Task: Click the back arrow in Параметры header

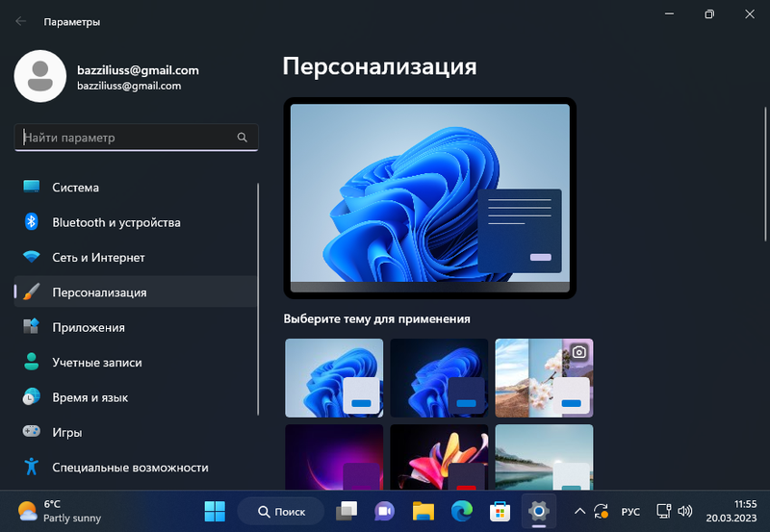Action: tap(20, 21)
